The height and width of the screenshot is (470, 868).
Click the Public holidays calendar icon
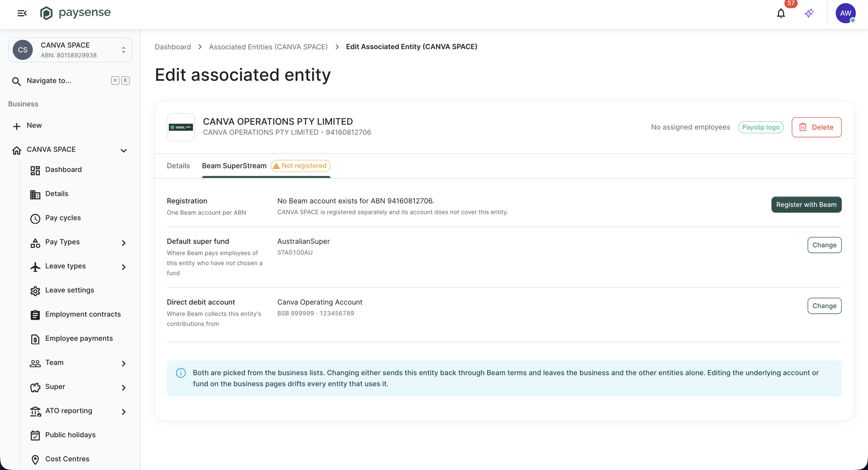click(35, 436)
